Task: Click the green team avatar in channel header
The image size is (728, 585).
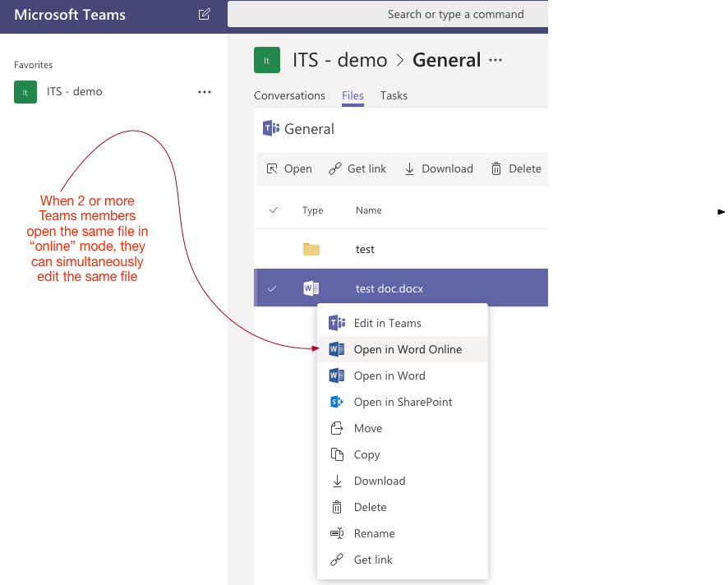Action: tap(267, 60)
